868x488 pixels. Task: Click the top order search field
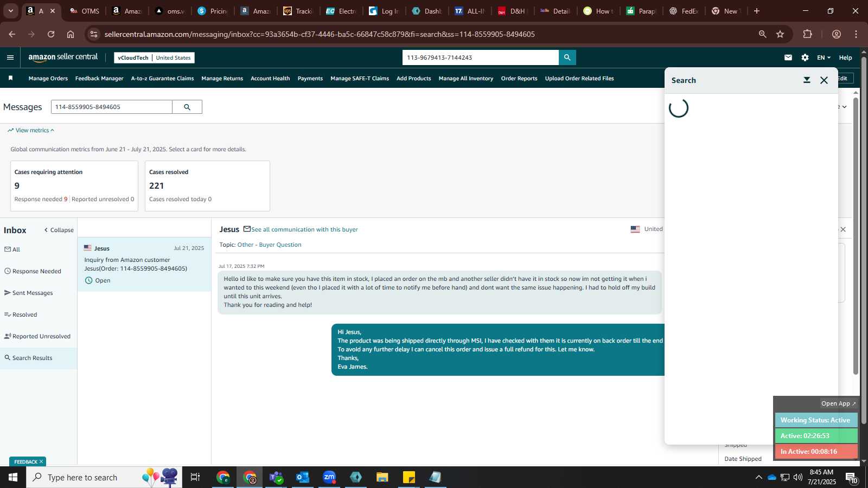tap(481, 57)
